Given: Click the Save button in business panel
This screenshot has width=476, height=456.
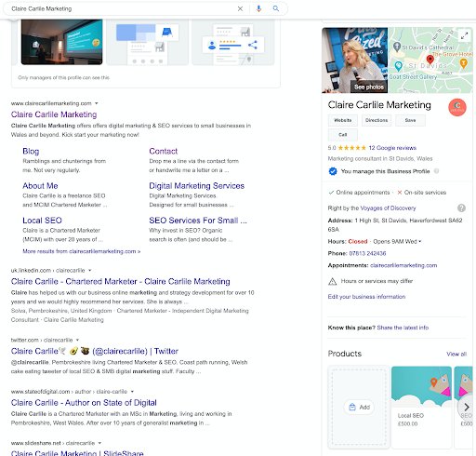Looking at the screenshot, I should 410,120.
